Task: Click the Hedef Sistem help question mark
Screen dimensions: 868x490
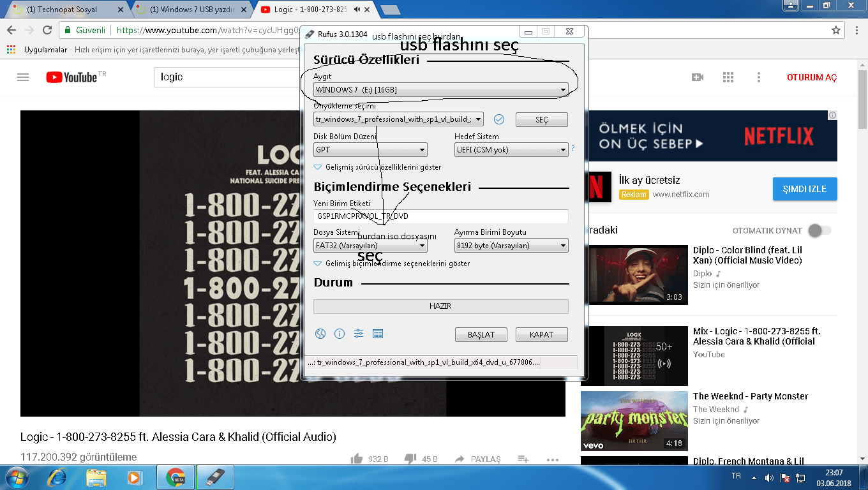Action: tap(572, 149)
